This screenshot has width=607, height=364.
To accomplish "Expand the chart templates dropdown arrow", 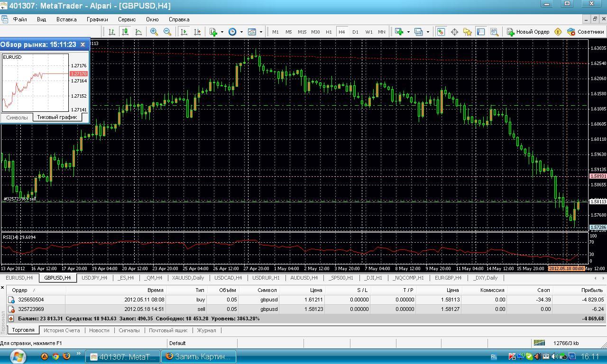I will (x=261, y=32).
